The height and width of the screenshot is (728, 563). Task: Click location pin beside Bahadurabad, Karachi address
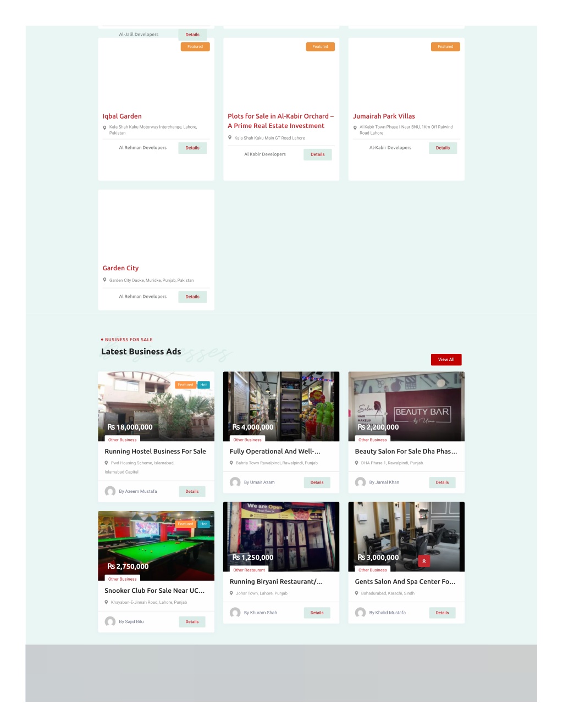[x=357, y=593]
